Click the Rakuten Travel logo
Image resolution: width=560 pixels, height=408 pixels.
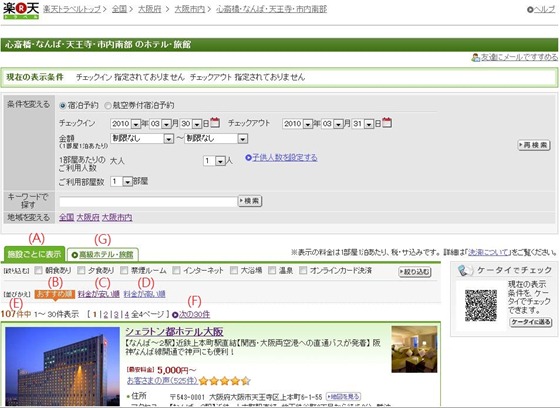(x=21, y=10)
